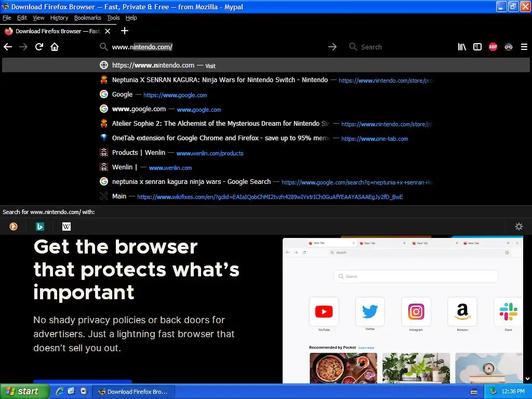
Task: Pick Products | Wenlin suggestion
Action: [265, 153]
